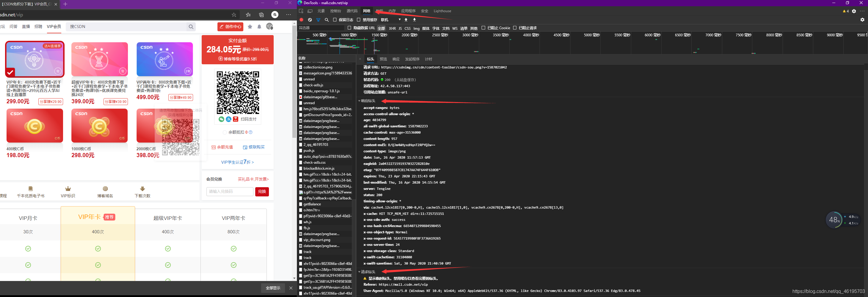Viewport: 868px width, 297px height.
Task: Check the 已阻止请求 checkbox
Action: coord(515,28)
